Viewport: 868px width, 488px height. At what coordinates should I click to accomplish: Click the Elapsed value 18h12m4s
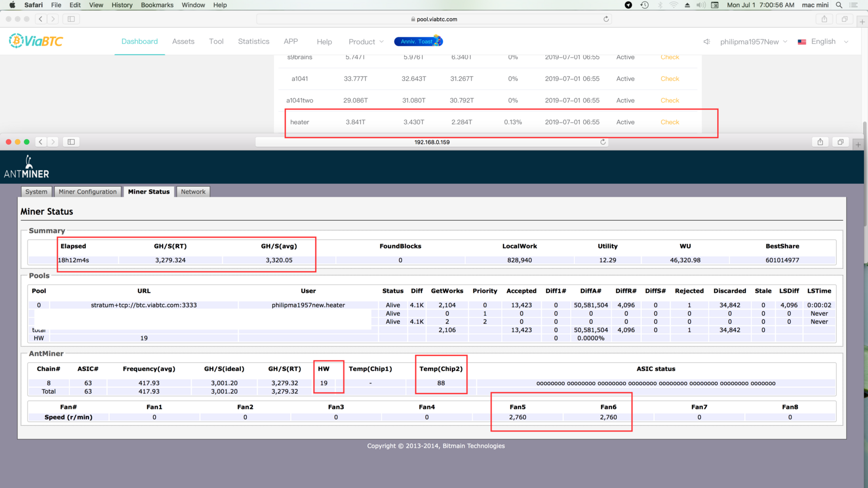click(74, 260)
